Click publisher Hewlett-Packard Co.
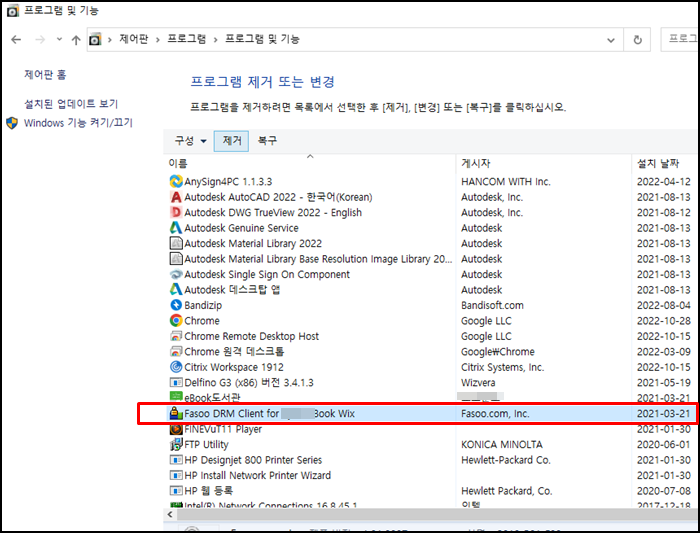 pyautogui.click(x=506, y=460)
